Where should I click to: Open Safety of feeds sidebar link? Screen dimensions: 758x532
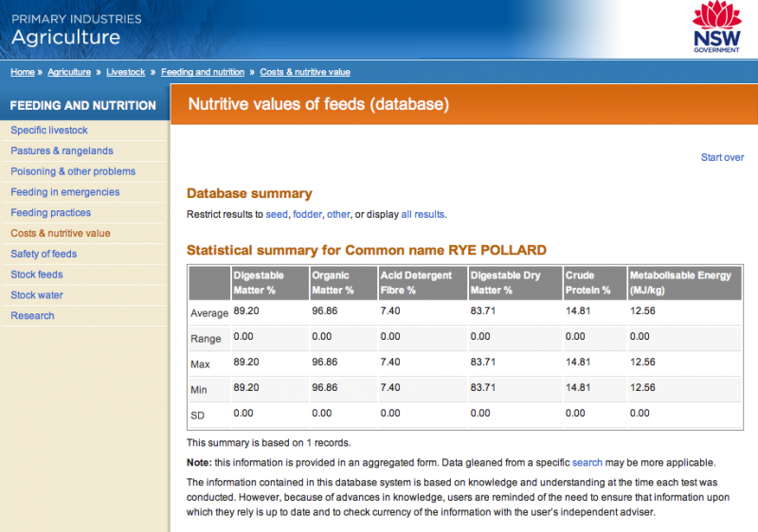(44, 254)
